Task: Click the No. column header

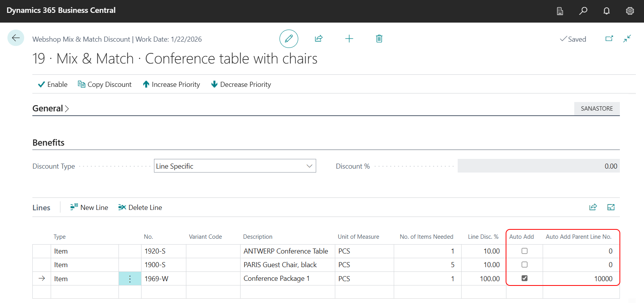Action: point(148,237)
